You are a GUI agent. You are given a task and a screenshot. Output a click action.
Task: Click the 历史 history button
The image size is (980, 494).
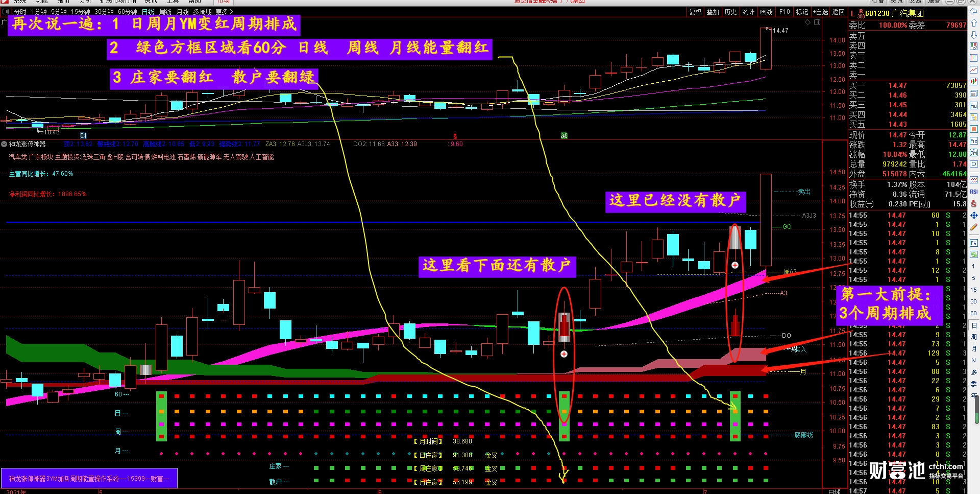click(x=731, y=12)
